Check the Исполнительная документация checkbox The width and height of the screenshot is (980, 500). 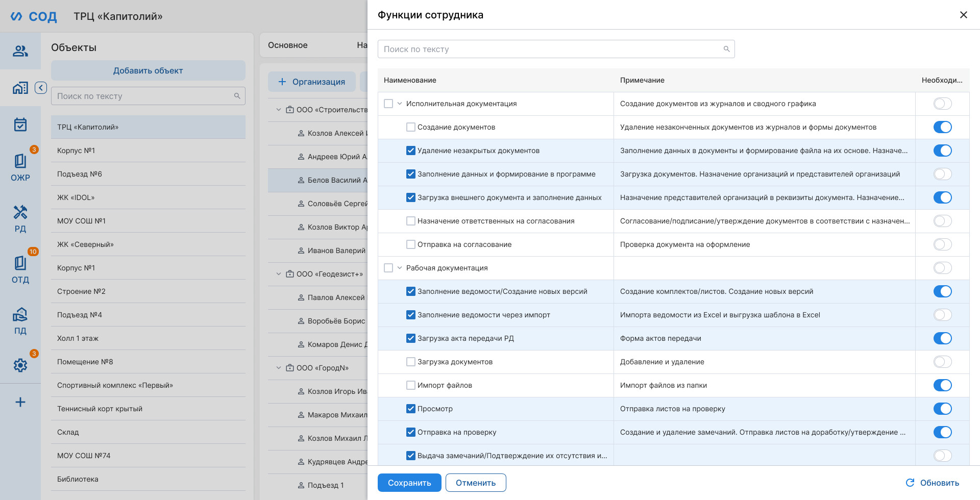[x=388, y=104]
